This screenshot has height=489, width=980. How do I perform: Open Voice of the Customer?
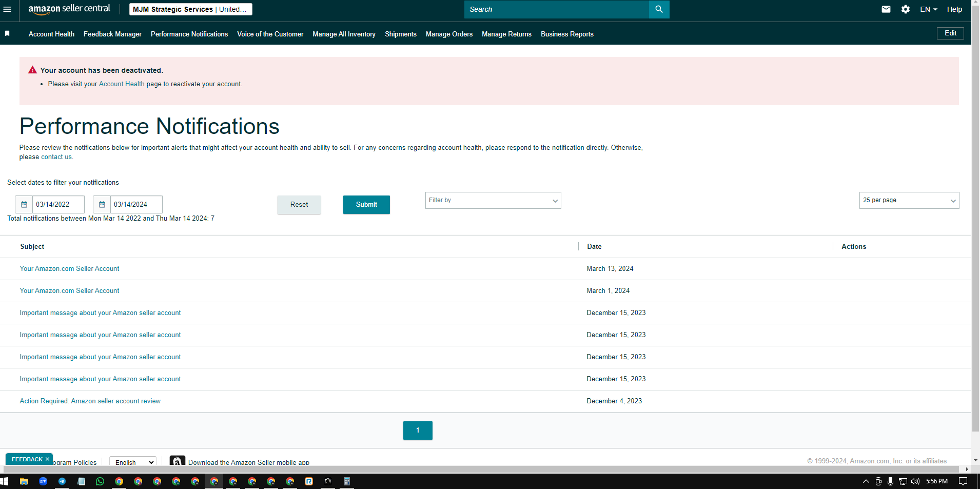(x=270, y=34)
